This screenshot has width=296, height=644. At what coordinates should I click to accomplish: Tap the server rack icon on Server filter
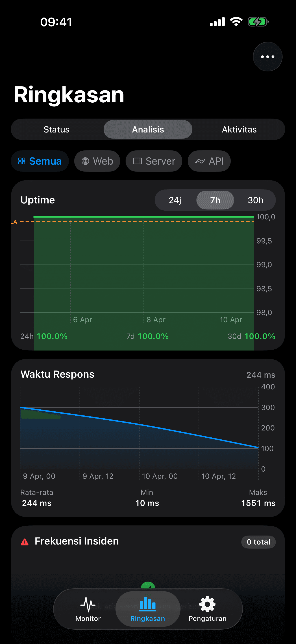click(137, 161)
